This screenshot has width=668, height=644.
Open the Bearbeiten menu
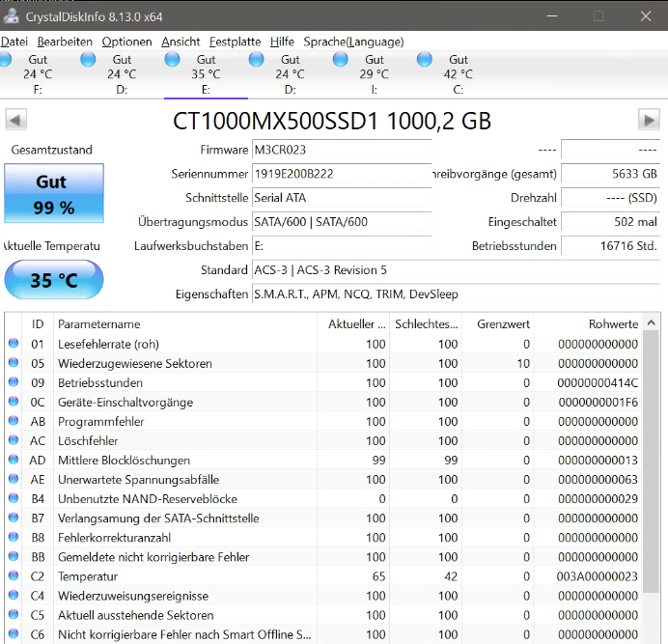65,42
